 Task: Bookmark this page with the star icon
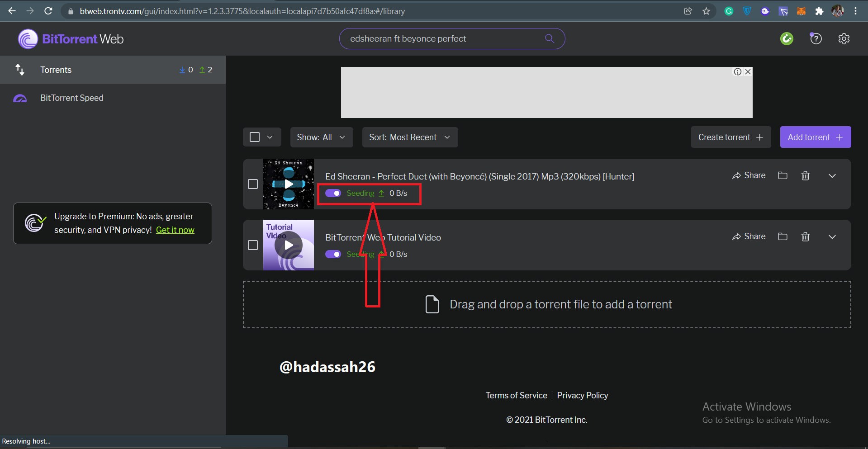(x=706, y=11)
